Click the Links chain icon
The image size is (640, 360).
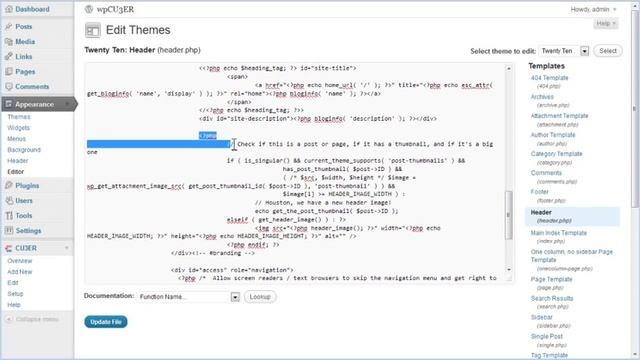click(x=9, y=56)
